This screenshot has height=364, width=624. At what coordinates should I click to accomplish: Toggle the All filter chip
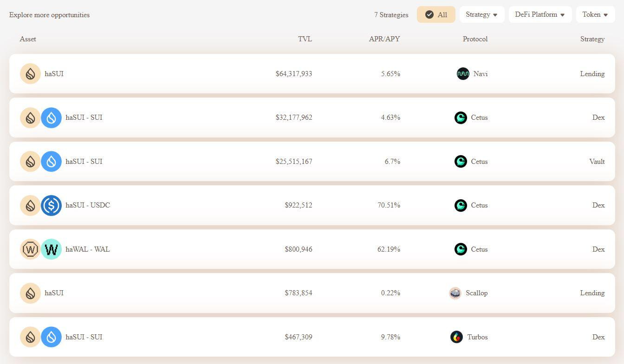436,14
